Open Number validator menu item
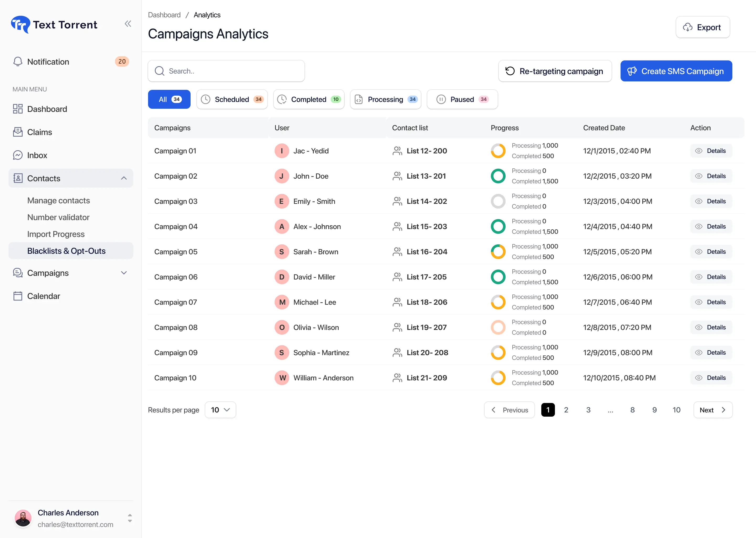Image resolution: width=756 pixels, height=538 pixels. (x=58, y=217)
